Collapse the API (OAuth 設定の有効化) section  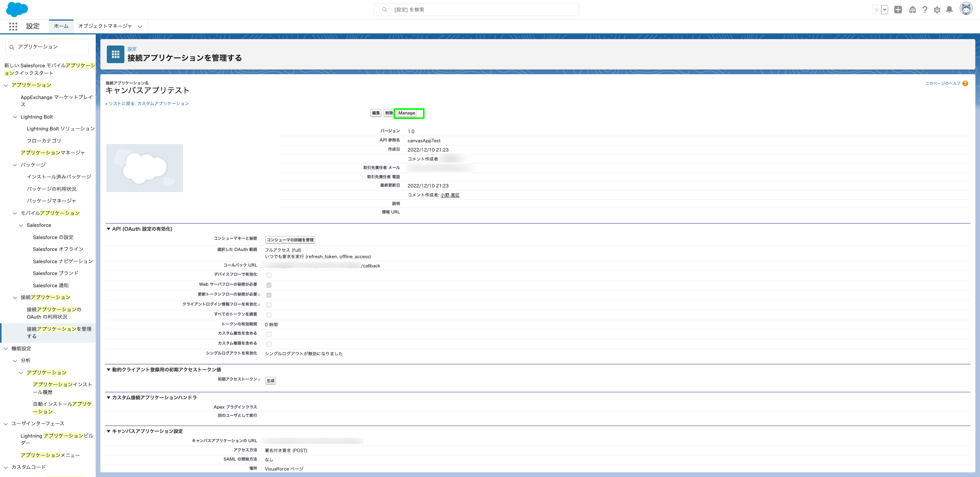[x=108, y=229]
